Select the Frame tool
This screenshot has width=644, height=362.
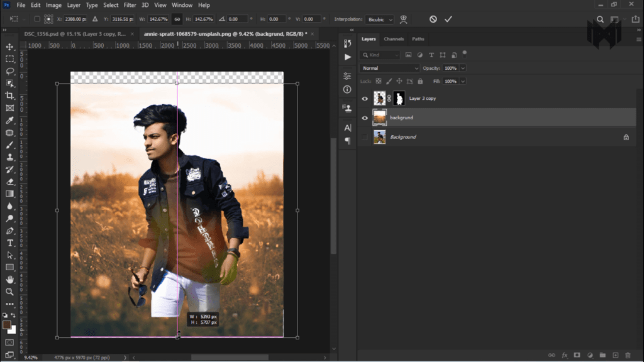(10, 108)
